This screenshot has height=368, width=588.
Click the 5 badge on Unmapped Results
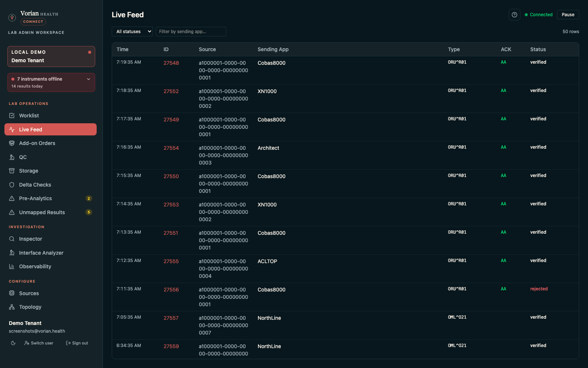[89, 212]
